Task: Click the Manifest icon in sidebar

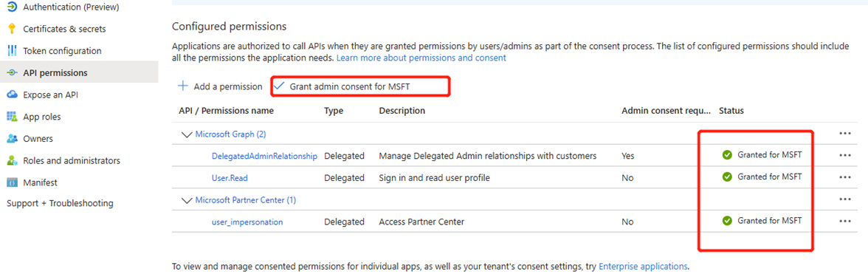Action: (12, 182)
